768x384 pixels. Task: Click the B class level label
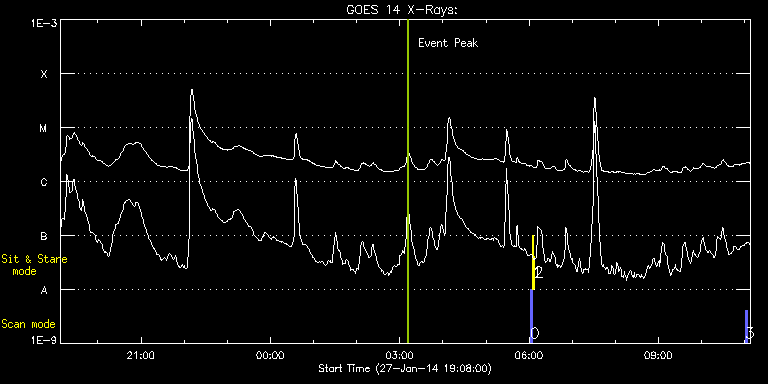point(44,236)
